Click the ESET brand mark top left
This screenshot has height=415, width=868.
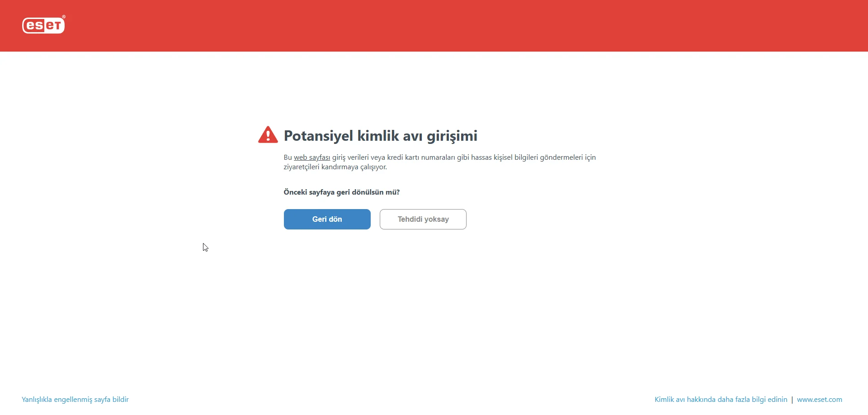point(43,25)
